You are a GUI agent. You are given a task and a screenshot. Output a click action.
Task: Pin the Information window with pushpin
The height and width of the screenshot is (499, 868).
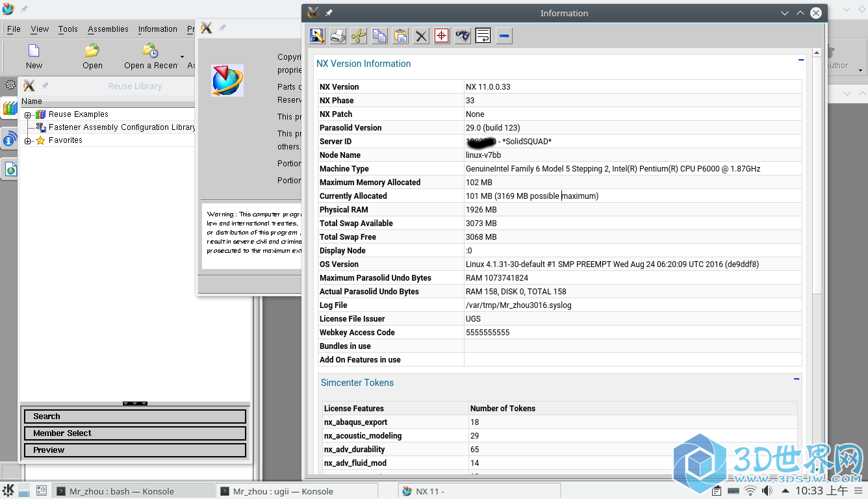329,13
